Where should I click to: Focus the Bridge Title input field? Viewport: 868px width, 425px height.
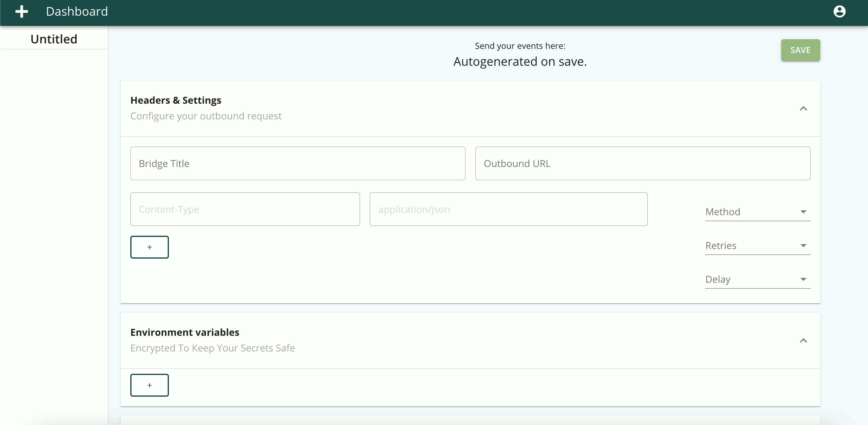[298, 163]
